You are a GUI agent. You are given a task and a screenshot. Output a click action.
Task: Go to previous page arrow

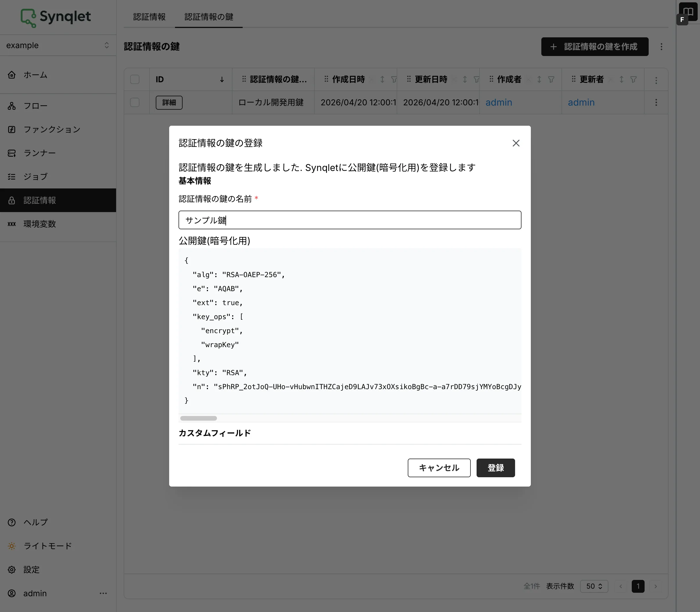point(620,586)
